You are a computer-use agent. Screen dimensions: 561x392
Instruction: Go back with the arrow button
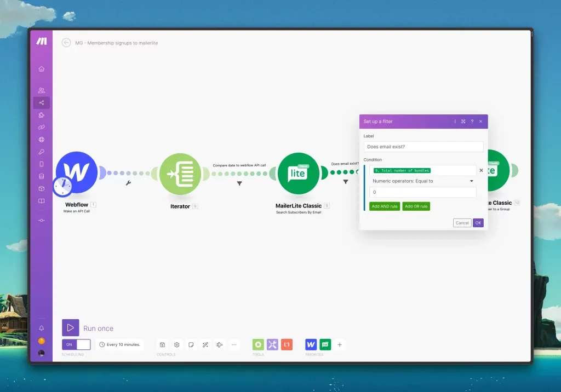[66, 43]
